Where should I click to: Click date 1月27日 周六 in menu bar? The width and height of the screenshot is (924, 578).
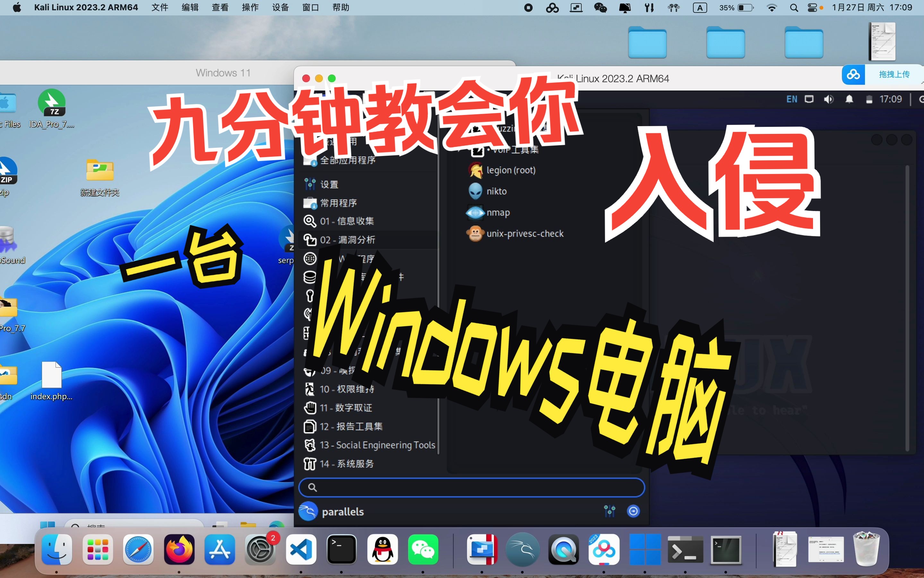tap(858, 8)
